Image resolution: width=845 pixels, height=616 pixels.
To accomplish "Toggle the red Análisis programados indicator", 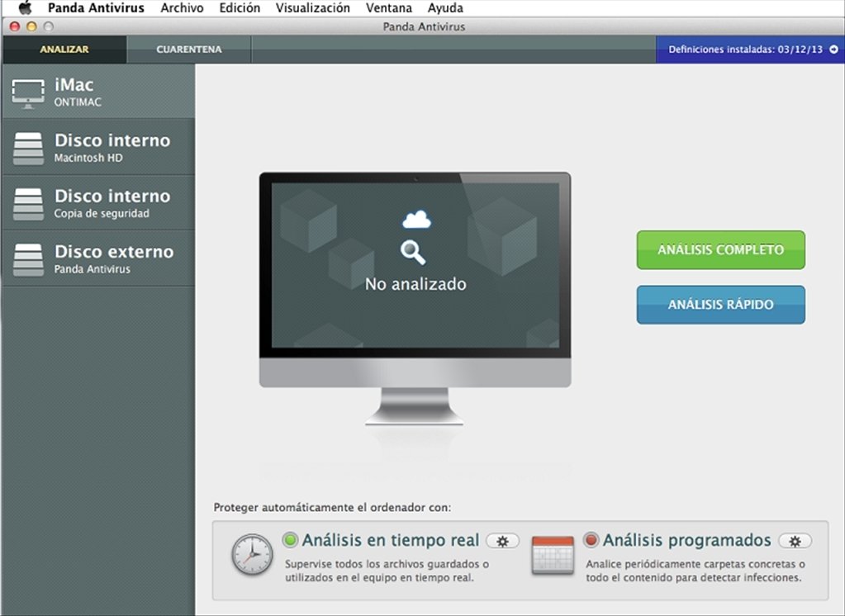I will (x=591, y=539).
